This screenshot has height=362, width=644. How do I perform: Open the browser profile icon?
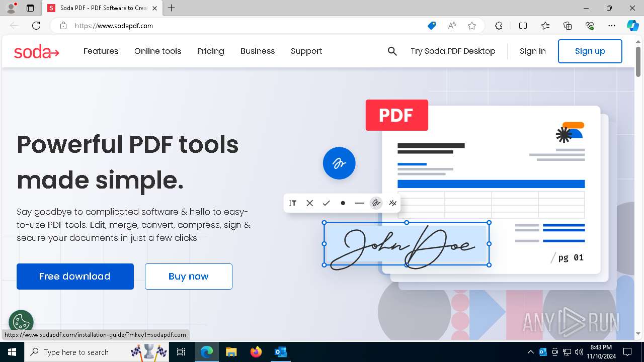tap(11, 8)
